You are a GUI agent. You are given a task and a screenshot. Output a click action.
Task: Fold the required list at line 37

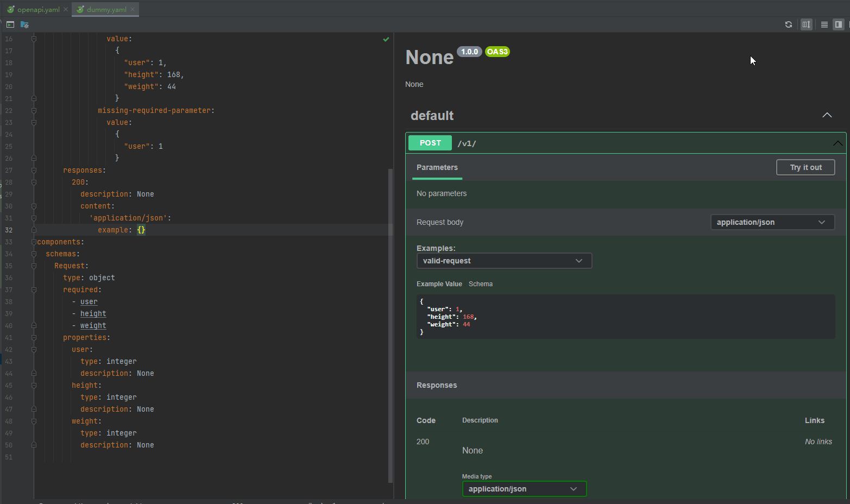pyautogui.click(x=34, y=290)
